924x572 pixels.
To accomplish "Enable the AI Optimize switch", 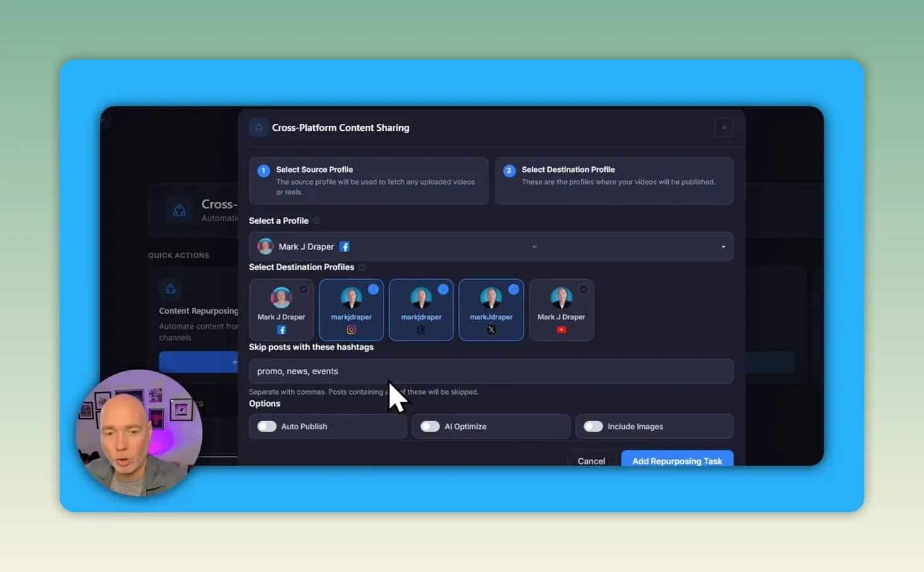I will click(x=430, y=426).
